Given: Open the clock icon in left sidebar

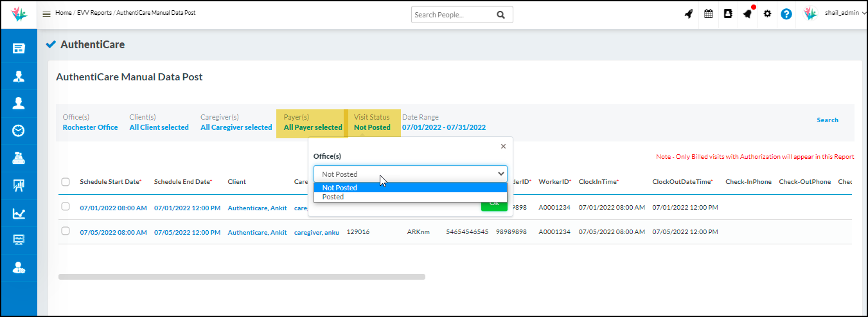Looking at the screenshot, I should click(19, 131).
